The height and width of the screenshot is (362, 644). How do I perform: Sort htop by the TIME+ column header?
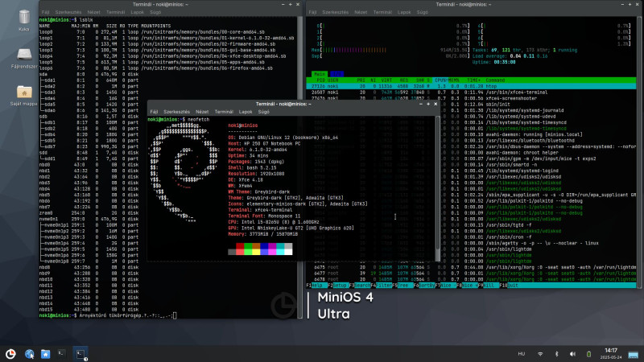(473, 80)
